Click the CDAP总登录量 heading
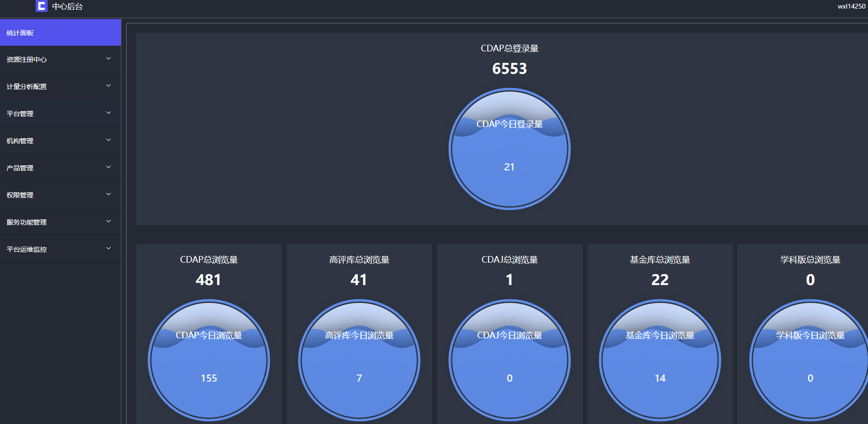 [x=510, y=49]
